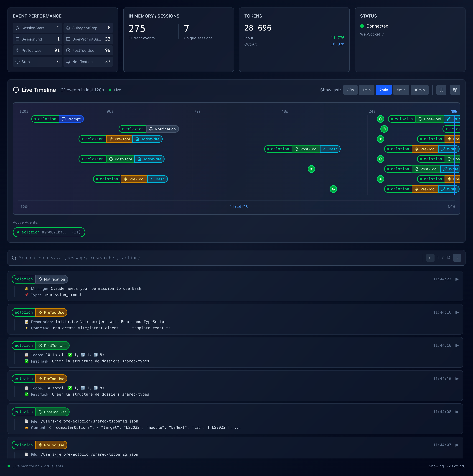The width and height of the screenshot is (473, 476).
Task: Click the Connected status indicator
Action: click(374, 26)
